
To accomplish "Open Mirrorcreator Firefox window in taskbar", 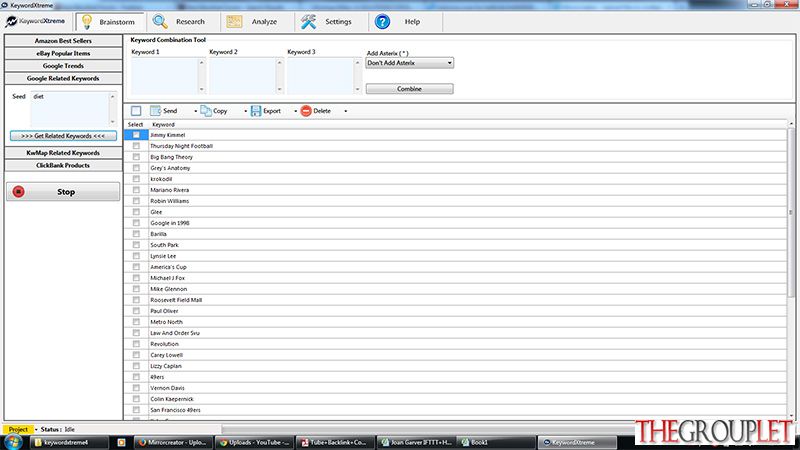I will 173,442.
